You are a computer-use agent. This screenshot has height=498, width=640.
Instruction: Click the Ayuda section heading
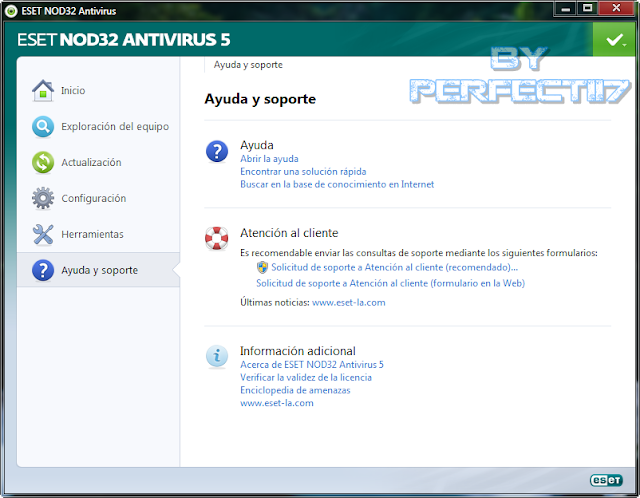(x=257, y=145)
